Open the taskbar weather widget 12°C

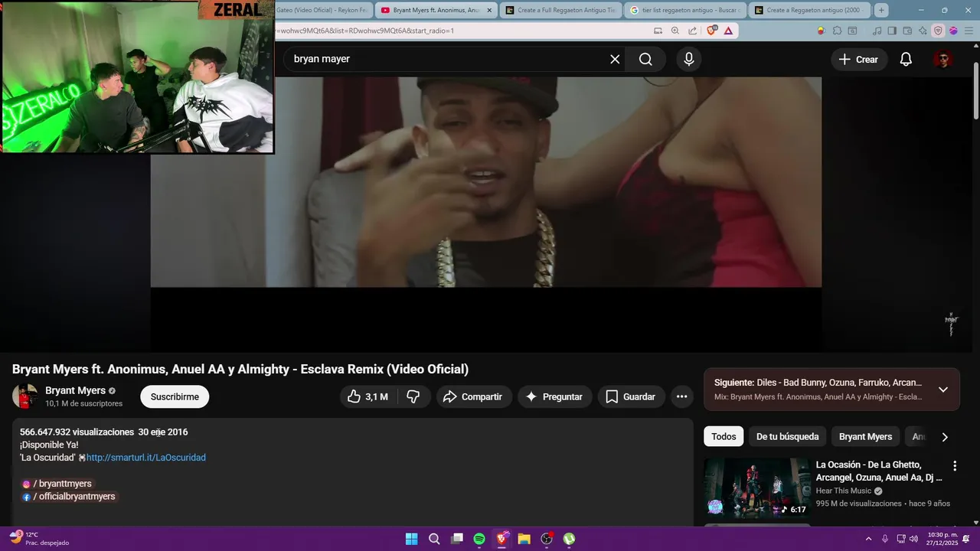point(38,539)
